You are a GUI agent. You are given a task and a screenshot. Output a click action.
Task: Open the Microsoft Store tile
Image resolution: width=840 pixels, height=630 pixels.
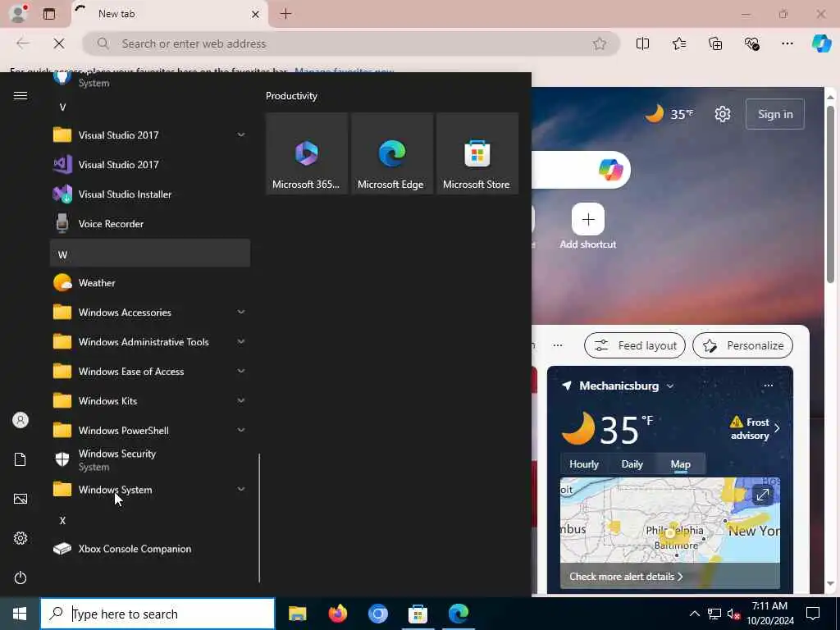477,153
